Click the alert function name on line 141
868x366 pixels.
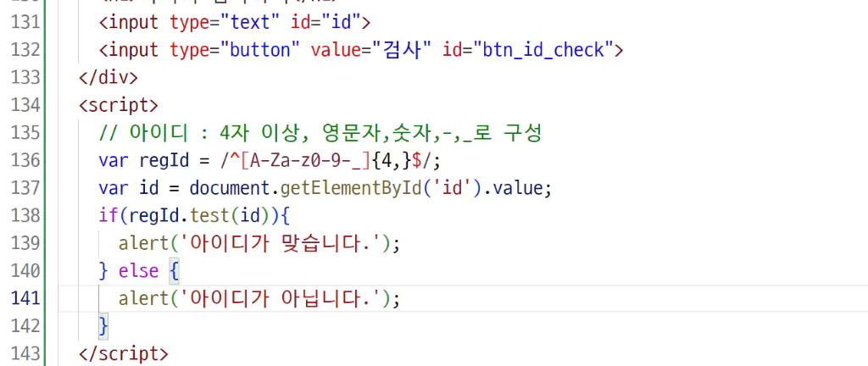[x=144, y=299]
